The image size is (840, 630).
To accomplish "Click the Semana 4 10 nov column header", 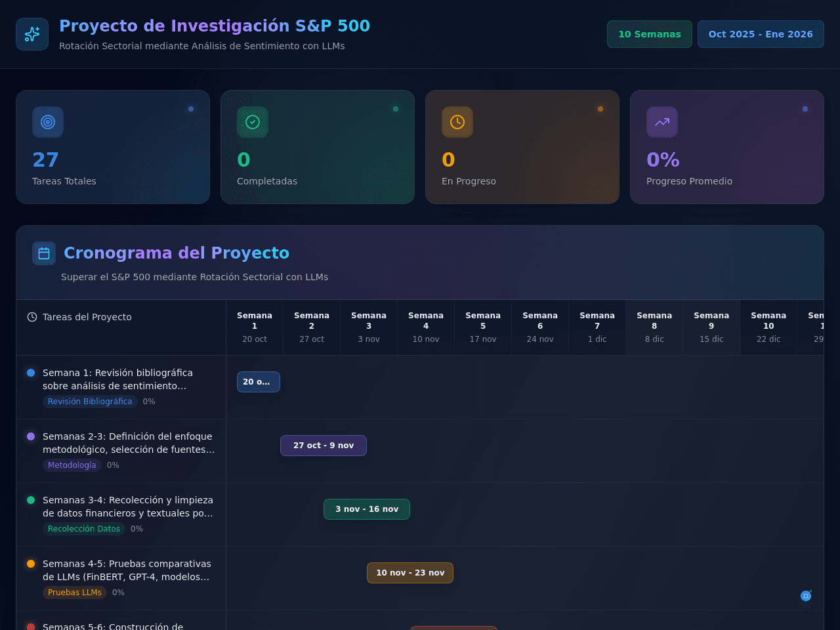I will [426, 327].
